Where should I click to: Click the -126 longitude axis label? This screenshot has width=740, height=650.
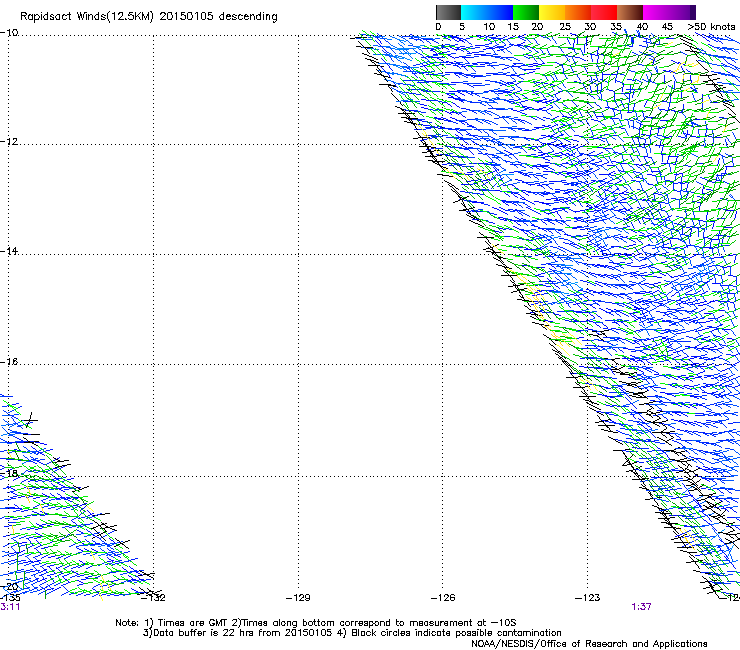[443, 598]
